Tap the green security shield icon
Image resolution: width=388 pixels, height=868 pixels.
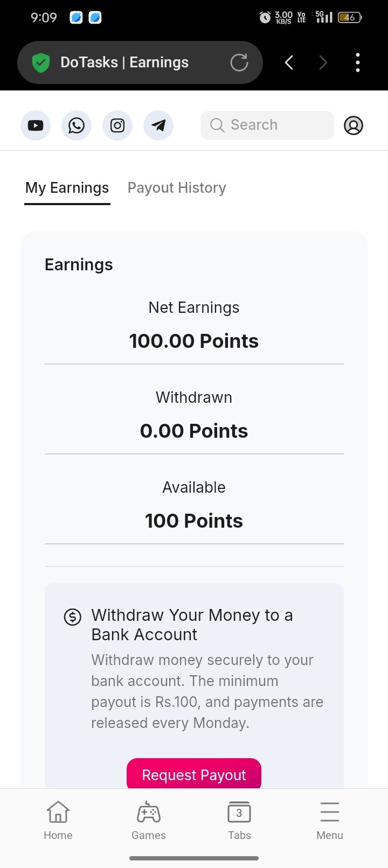[x=41, y=62]
